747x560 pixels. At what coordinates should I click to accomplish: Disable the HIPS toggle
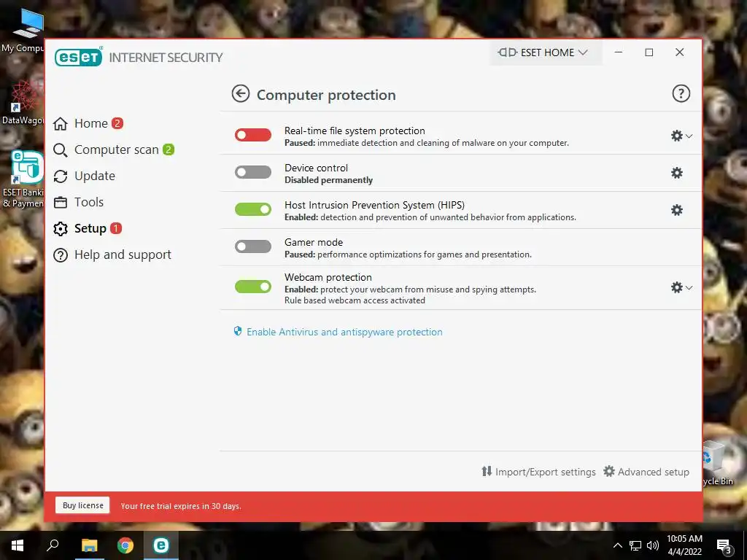point(253,209)
